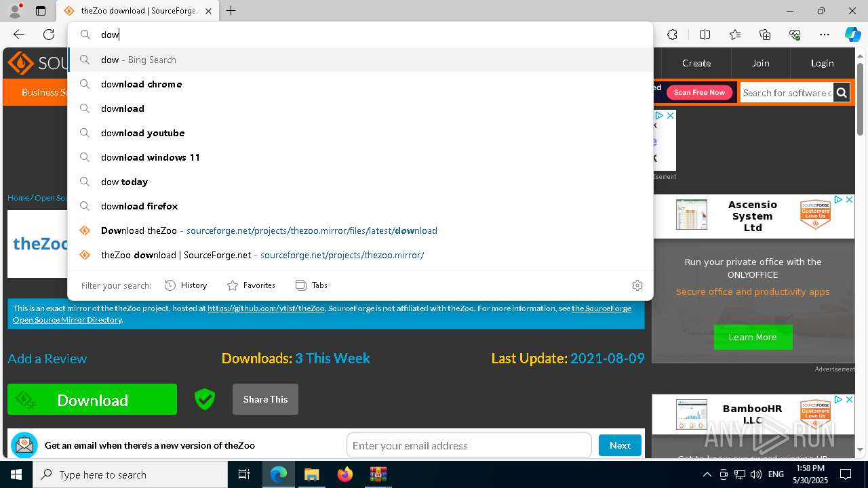Viewport: 868px width, 488px height.
Task: Open volume control in the system tray
Action: [756, 474]
